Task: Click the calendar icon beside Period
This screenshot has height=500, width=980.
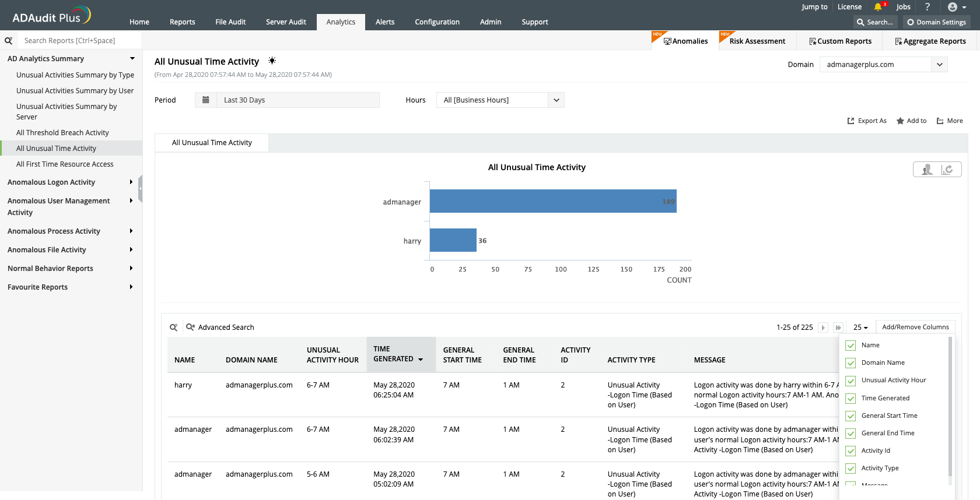Action: [x=205, y=100]
